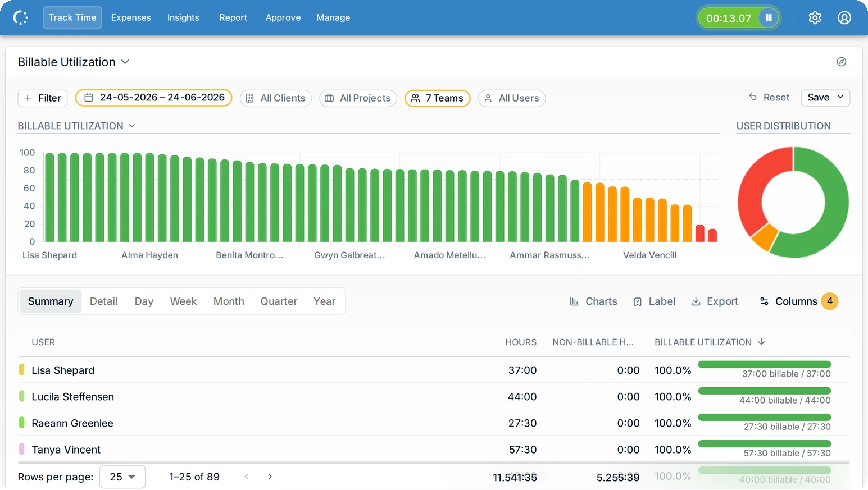
Task: Sort by Billable Utilization column
Action: [x=710, y=342]
